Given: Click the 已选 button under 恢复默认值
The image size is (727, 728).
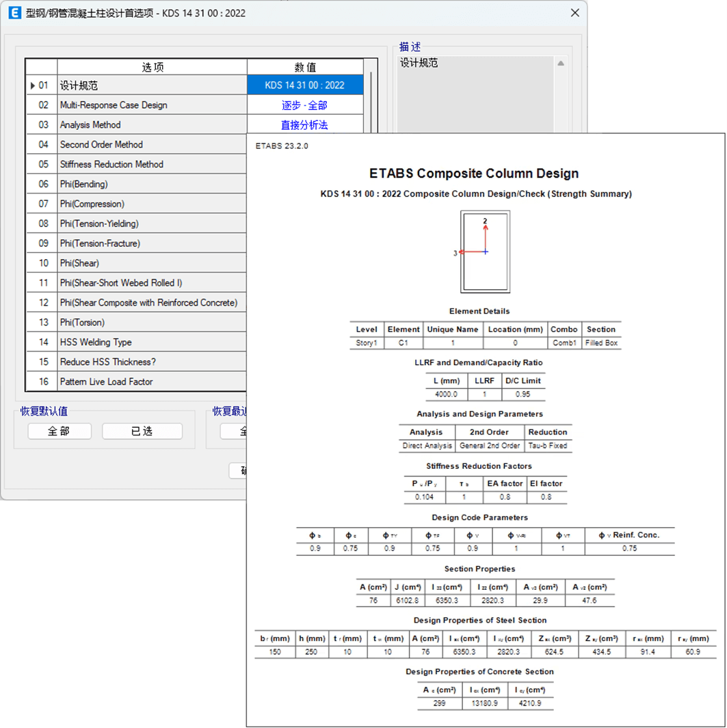Looking at the screenshot, I should 142,431.
